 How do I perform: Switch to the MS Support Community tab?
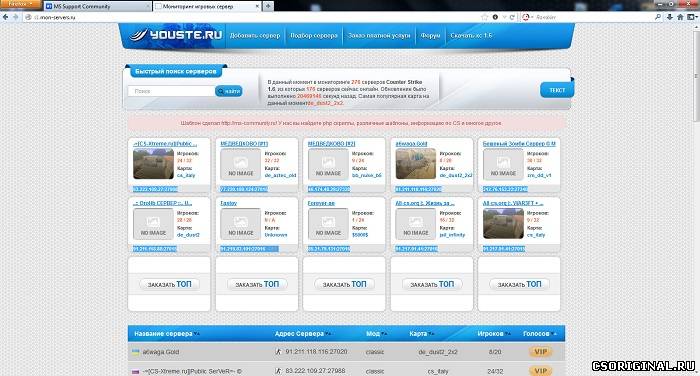[97, 6]
